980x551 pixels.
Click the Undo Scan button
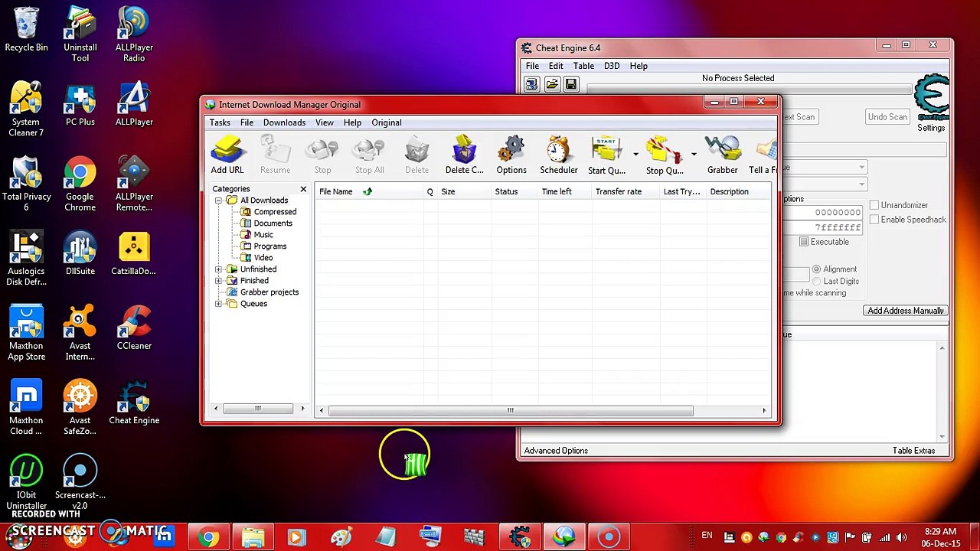click(x=887, y=117)
